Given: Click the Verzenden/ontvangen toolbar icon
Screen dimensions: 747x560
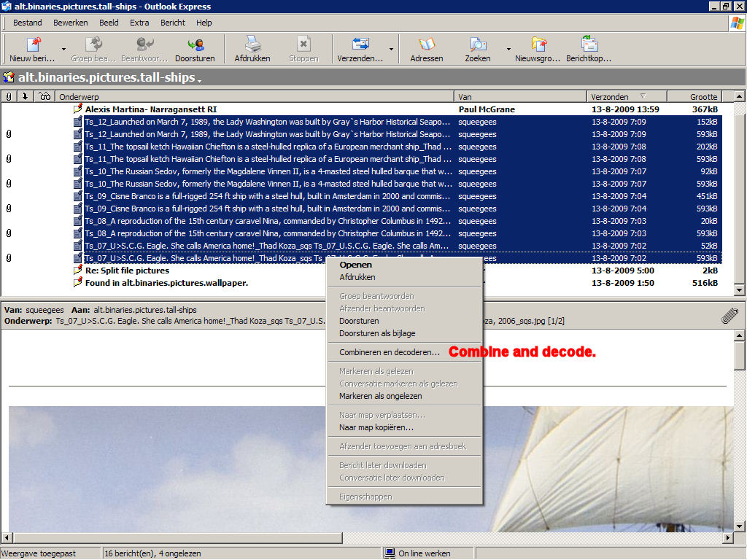Looking at the screenshot, I should coord(360,44).
